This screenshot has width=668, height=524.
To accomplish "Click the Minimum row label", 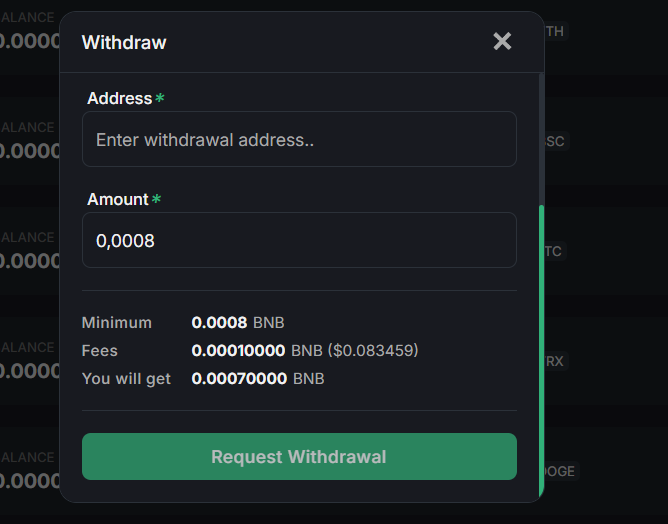I will click(x=117, y=323).
